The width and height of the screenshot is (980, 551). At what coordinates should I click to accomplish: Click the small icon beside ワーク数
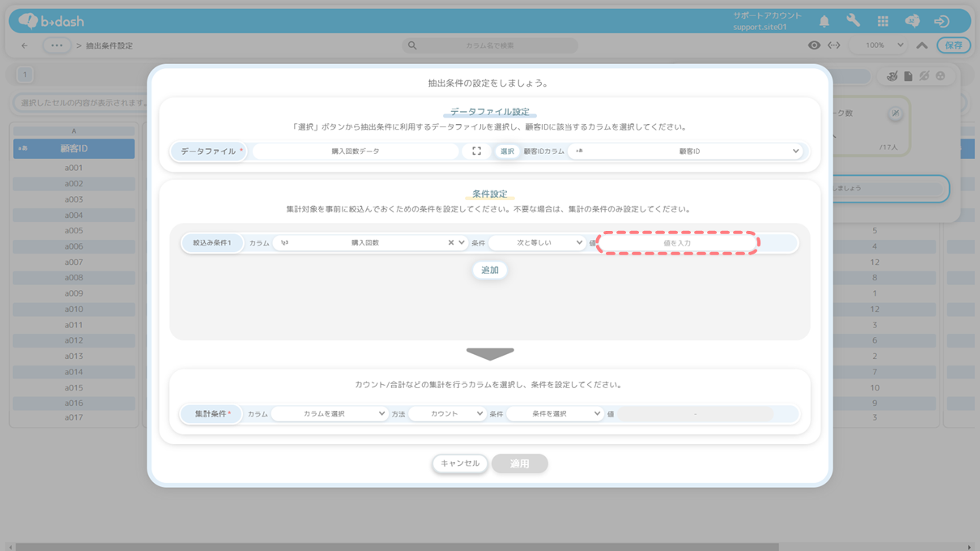click(x=895, y=113)
